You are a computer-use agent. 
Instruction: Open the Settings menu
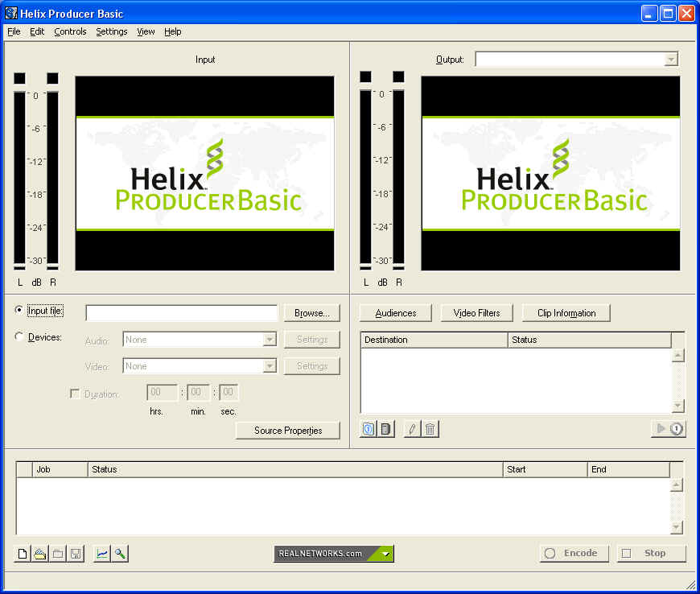point(111,32)
